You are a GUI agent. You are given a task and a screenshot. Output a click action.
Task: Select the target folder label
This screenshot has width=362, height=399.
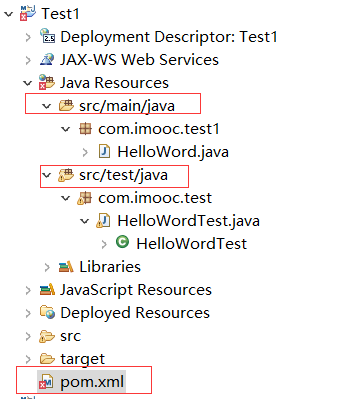pyautogui.click(x=82, y=359)
